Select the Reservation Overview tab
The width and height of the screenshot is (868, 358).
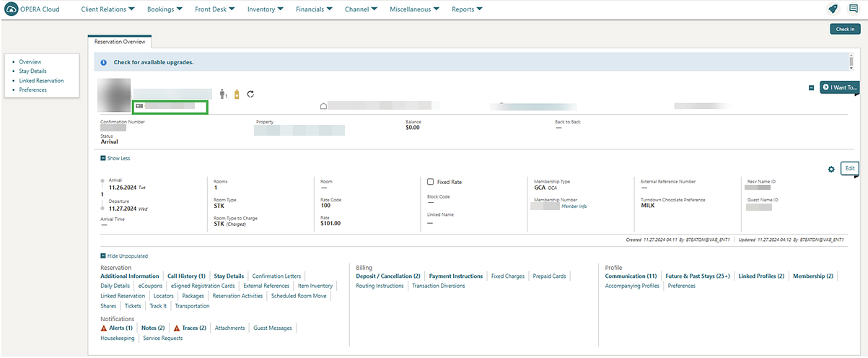coord(120,42)
